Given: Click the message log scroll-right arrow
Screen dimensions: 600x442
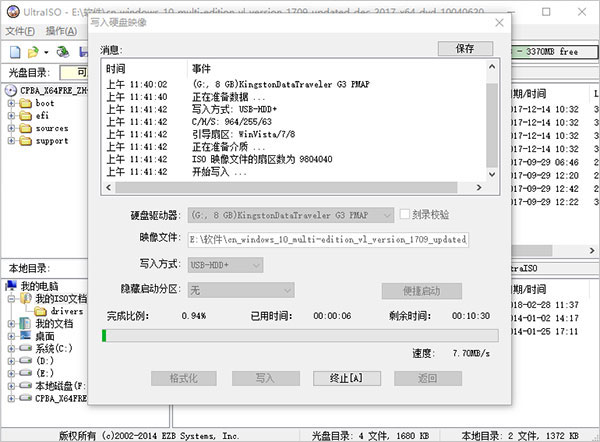Looking at the screenshot, I should [x=479, y=188].
